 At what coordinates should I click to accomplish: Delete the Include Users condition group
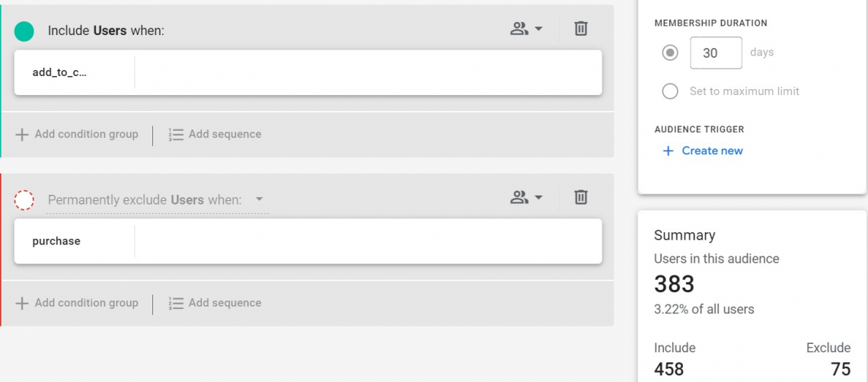[581, 28]
